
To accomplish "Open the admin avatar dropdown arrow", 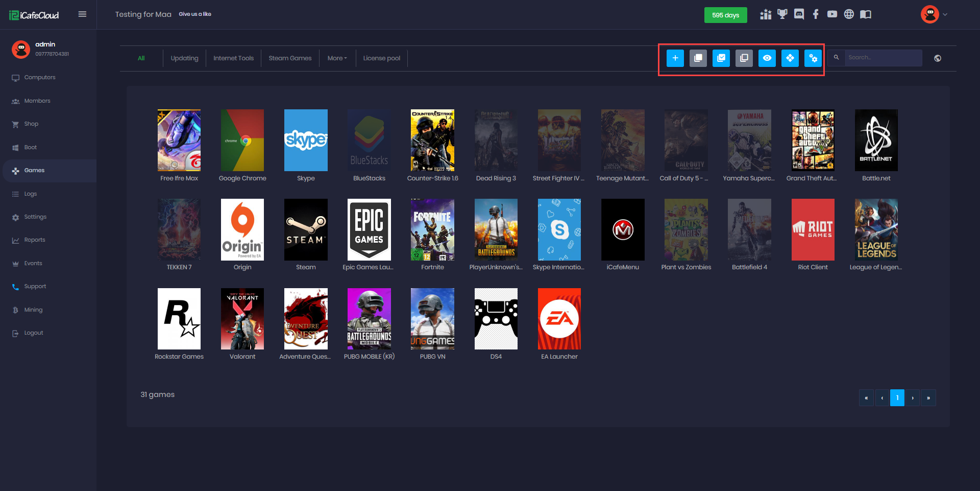I will 945,14.
